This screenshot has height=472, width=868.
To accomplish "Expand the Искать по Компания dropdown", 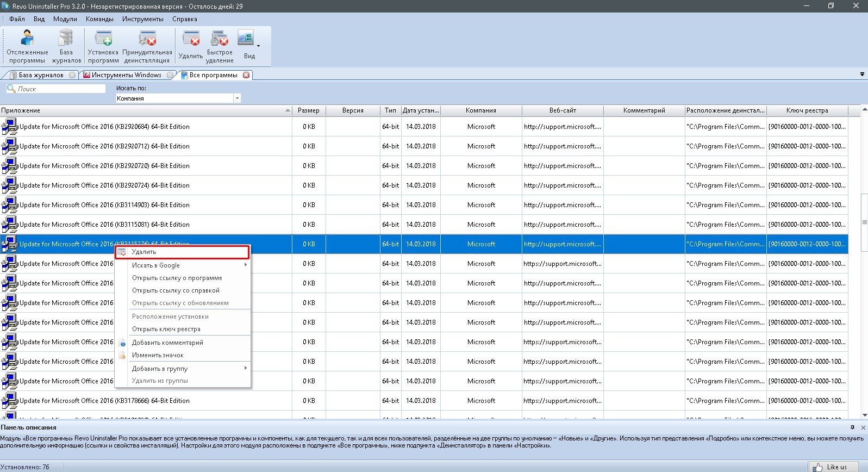I will point(237,98).
